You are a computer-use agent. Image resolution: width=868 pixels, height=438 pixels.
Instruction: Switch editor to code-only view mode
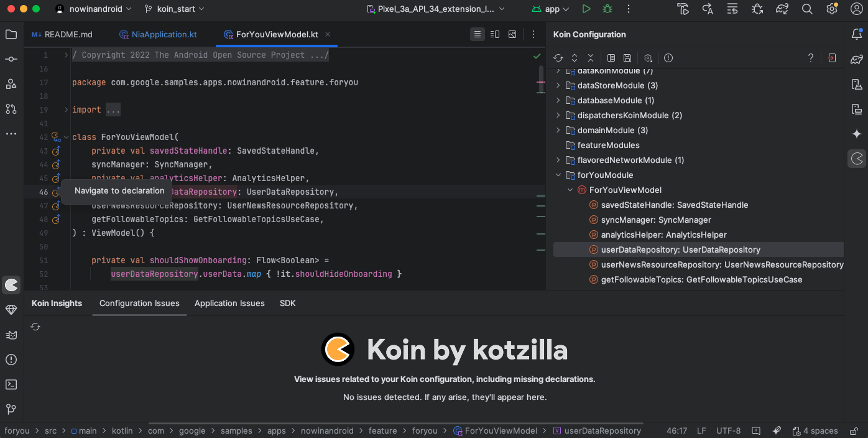(477, 34)
